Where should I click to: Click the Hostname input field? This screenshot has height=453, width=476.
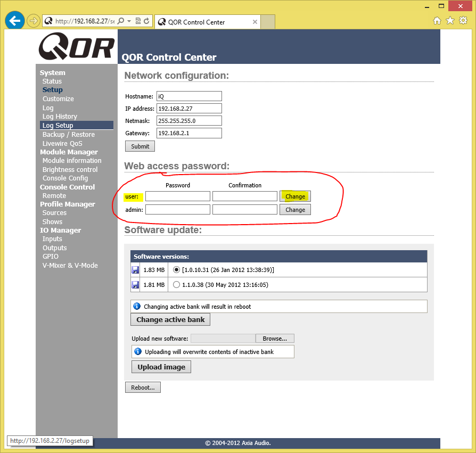[x=189, y=96]
